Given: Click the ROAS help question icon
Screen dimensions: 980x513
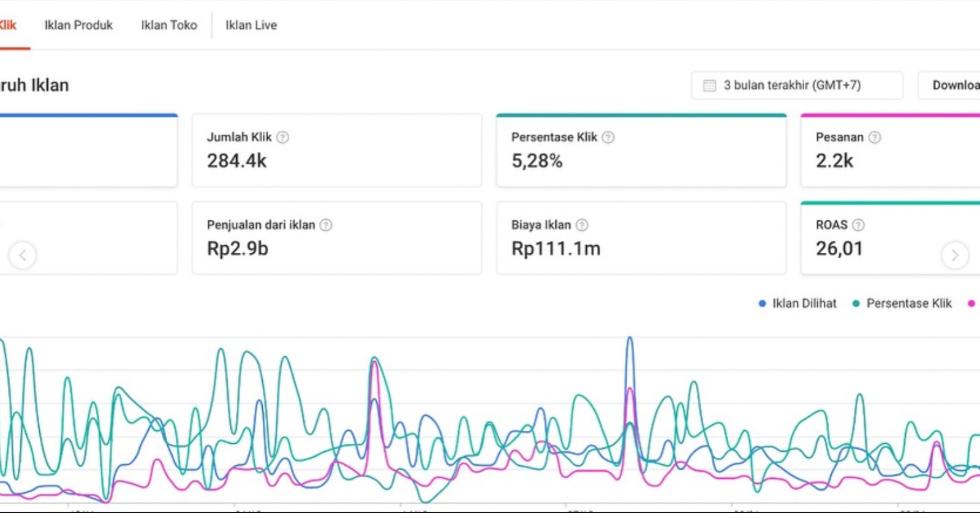Looking at the screenshot, I should tap(858, 225).
